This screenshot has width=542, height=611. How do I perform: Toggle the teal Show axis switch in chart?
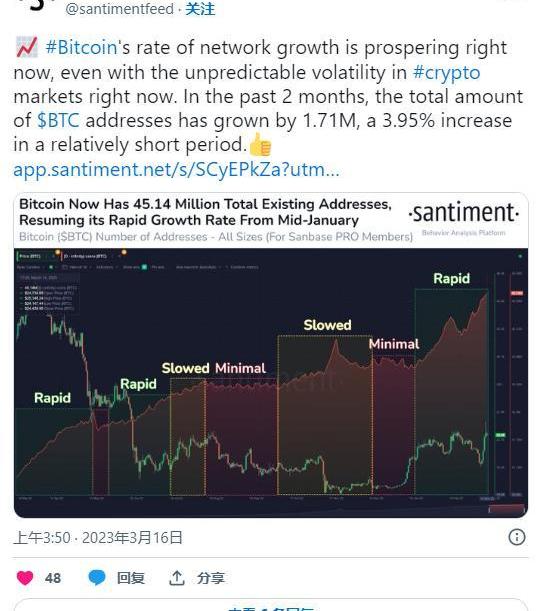144,267
